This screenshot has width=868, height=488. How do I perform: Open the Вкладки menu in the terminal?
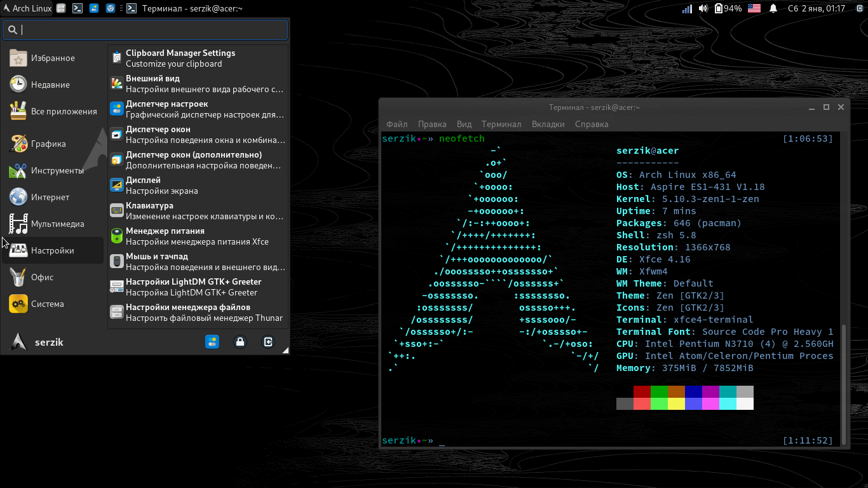click(548, 124)
